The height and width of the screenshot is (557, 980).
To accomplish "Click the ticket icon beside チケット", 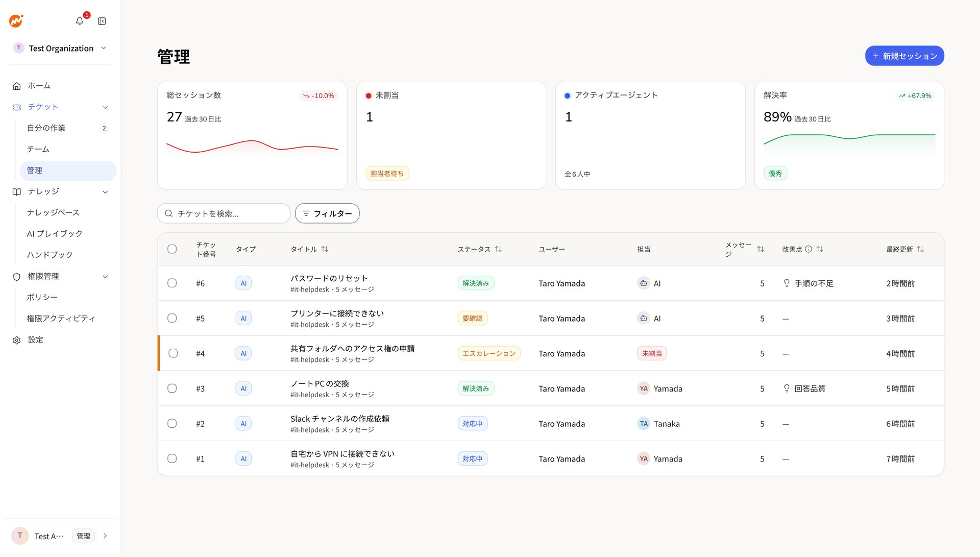I will tap(17, 107).
